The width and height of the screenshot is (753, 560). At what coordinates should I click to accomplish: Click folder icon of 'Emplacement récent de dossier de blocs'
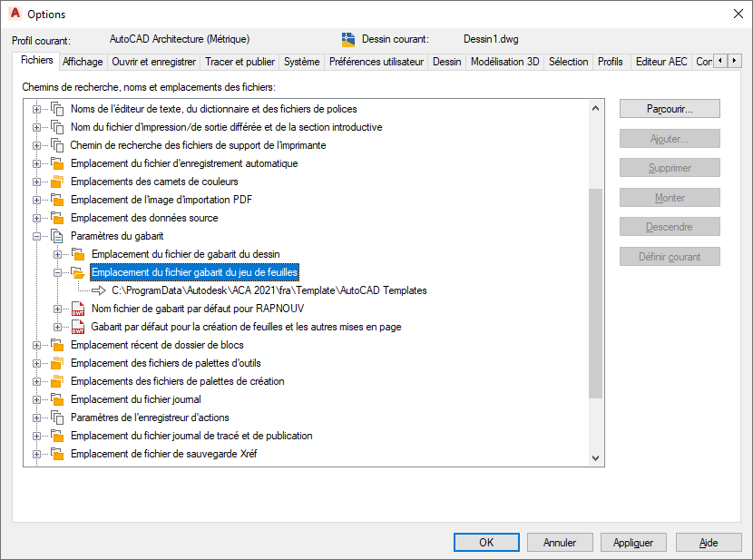(57, 345)
